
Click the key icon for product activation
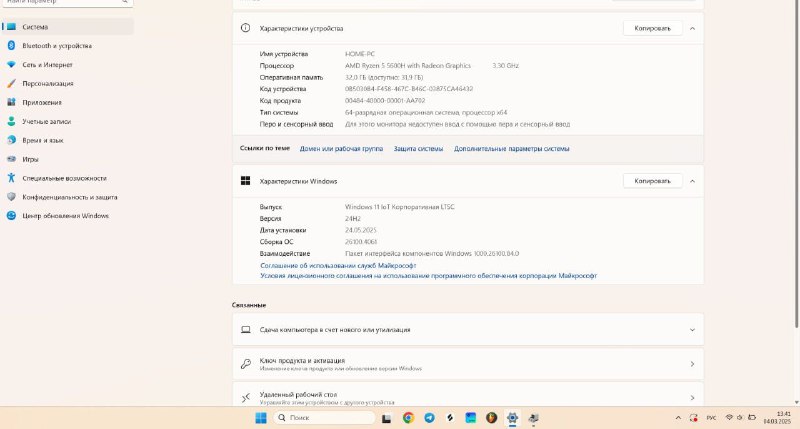tap(245, 364)
